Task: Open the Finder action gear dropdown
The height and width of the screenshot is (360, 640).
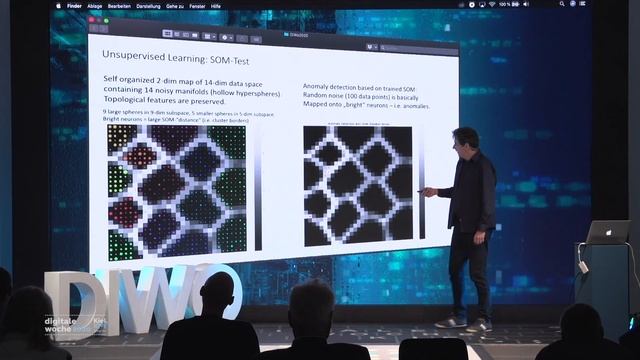Action: click(x=227, y=38)
